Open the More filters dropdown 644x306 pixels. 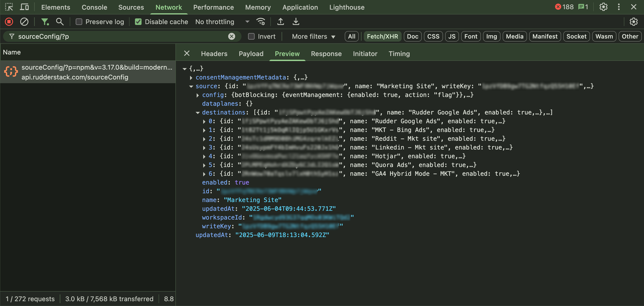(x=313, y=37)
